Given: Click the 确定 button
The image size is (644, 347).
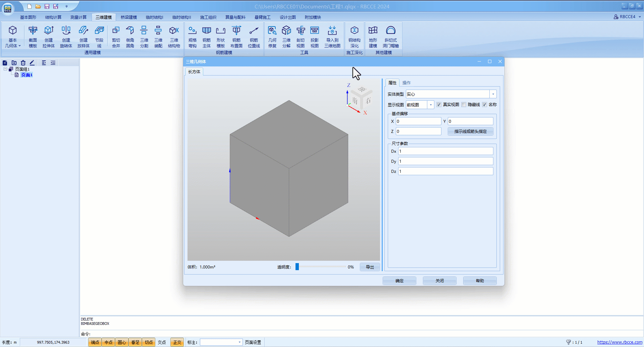Looking at the screenshot, I should (399, 281).
